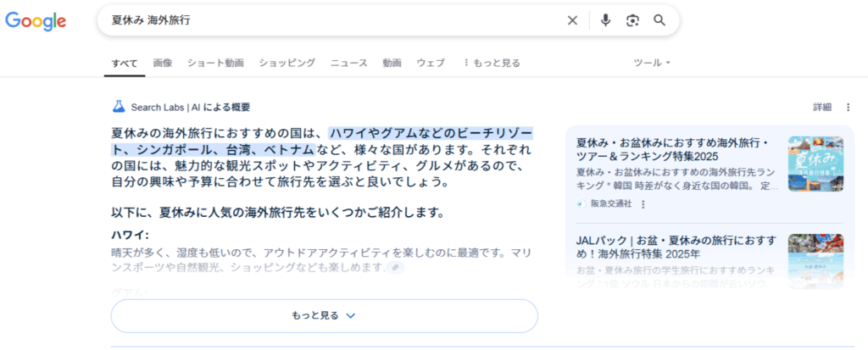Click the Search Labs flask icon

tap(119, 106)
